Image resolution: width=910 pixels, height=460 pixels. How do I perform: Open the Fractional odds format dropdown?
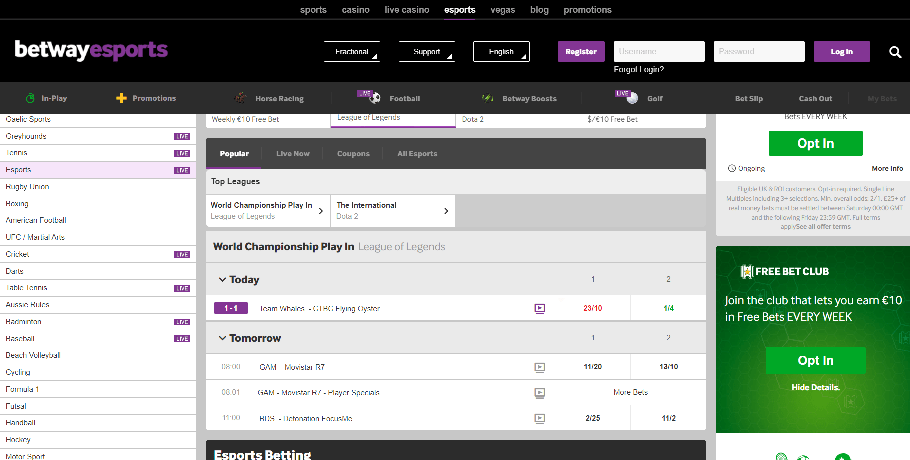(352, 52)
